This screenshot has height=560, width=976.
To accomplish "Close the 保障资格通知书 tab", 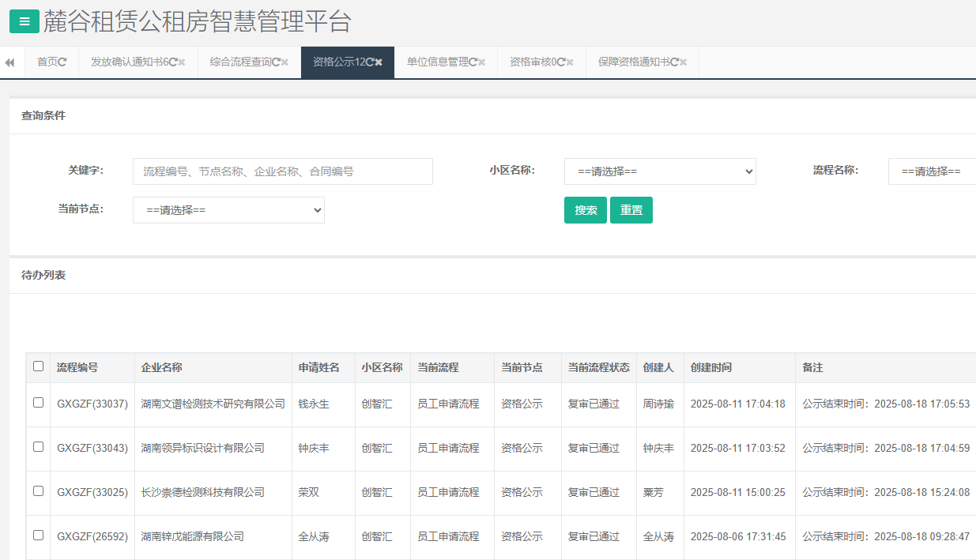I will pos(683,62).
